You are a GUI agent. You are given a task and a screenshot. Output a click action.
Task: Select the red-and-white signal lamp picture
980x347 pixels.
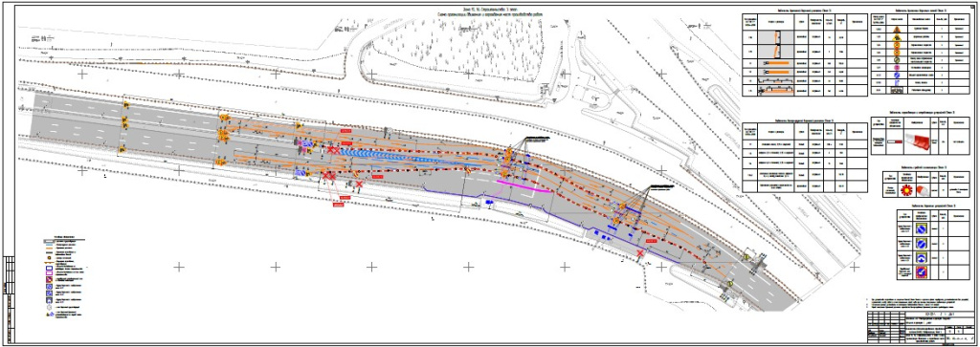point(923,190)
